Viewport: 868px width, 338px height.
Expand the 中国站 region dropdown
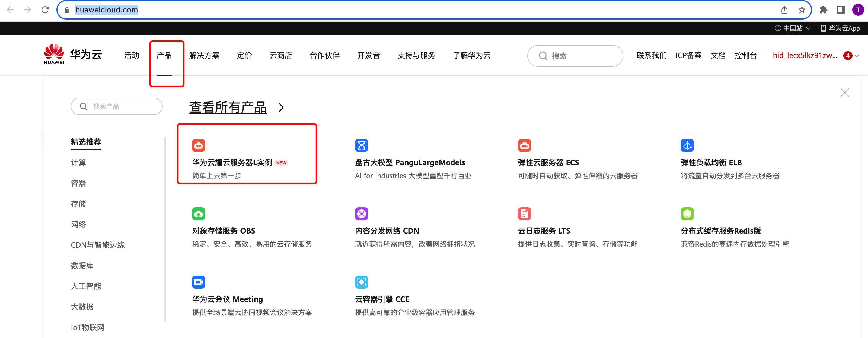[793, 28]
